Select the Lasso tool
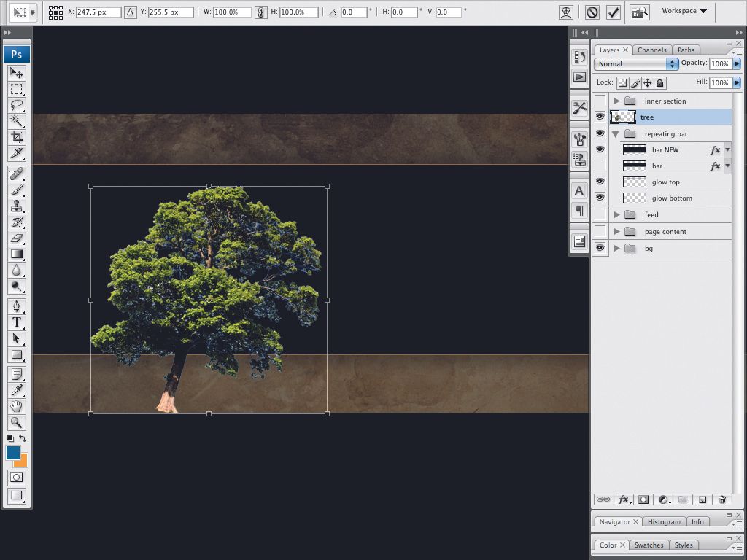747x560 pixels. pyautogui.click(x=16, y=106)
